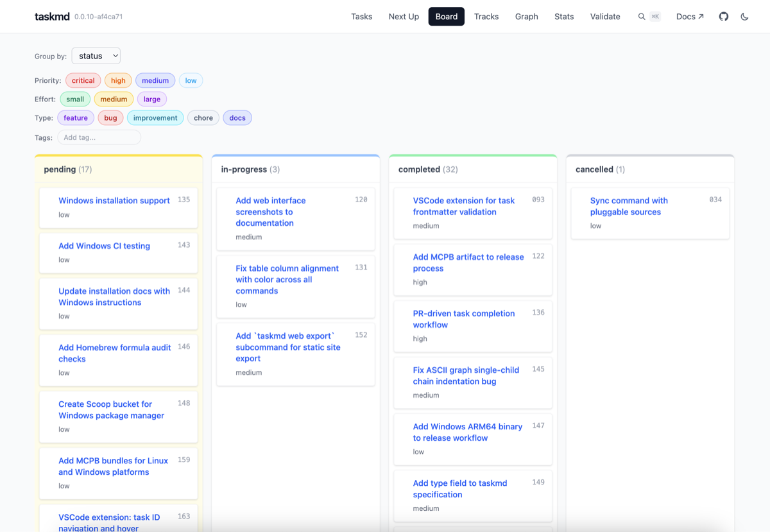Switch to the Tracks tab
Image resolution: width=770 pixels, height=532 pixels.
click(486, 16)
